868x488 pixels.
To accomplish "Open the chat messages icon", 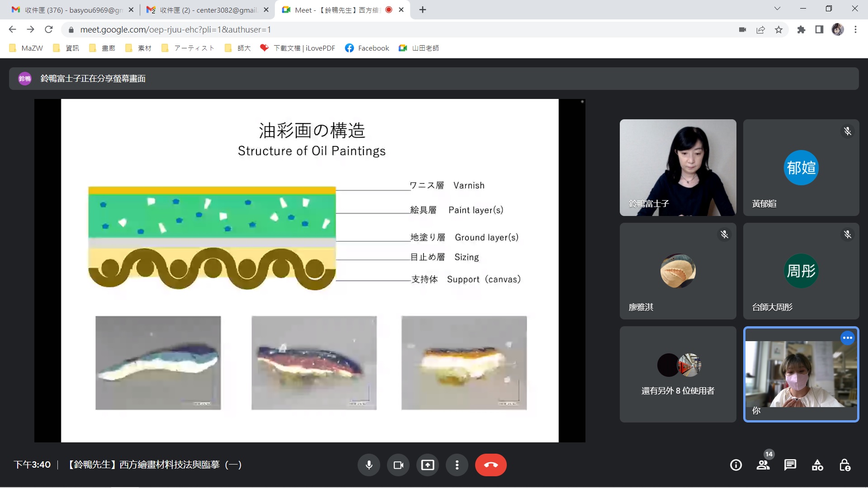I will (790, 465).
